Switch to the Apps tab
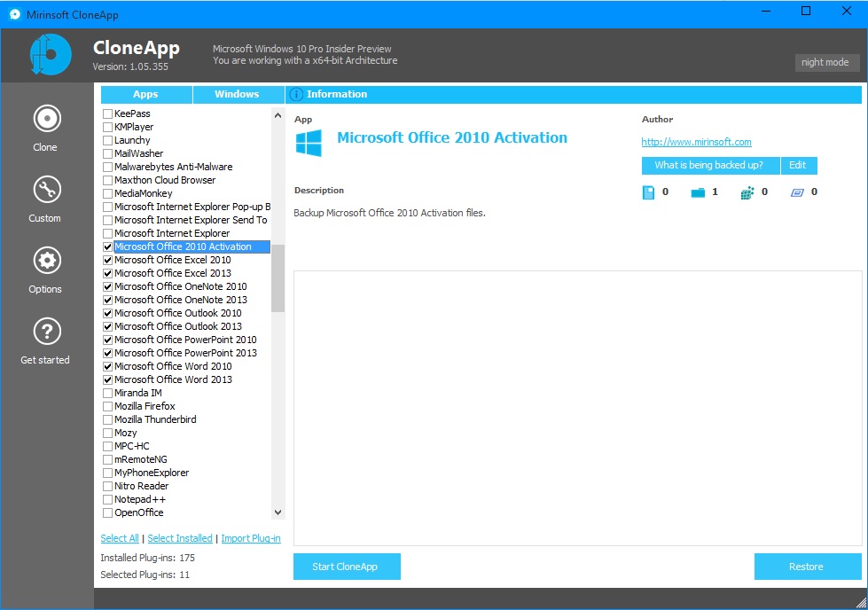Screen dimensions: 868x610 tap(145, 94)
